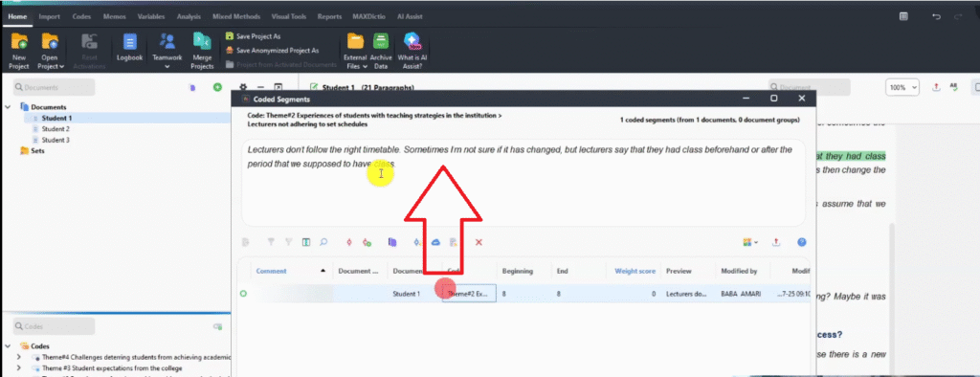Click Save Project As
Image resolution: width=980 pixels, height=377 pixels.
coord(253,37)
